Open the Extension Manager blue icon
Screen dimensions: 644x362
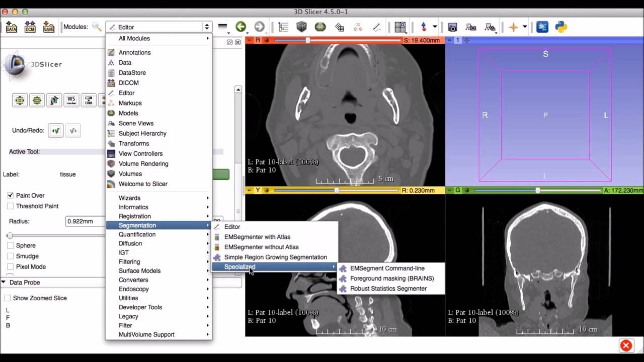tap(542, 27)
